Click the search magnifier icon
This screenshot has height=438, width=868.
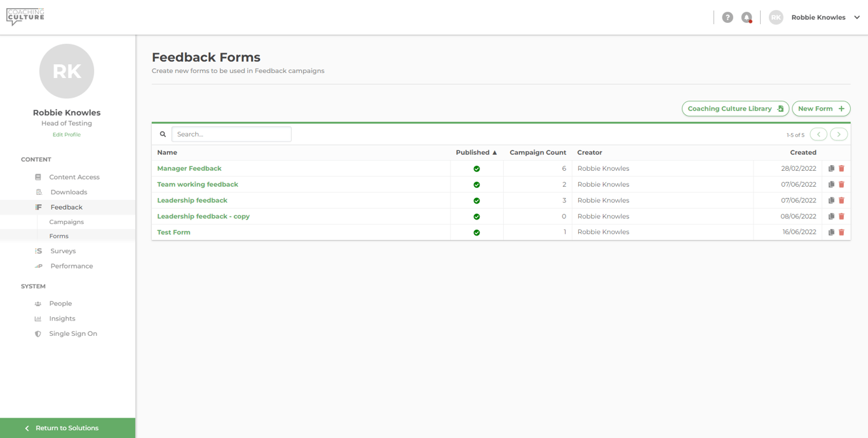pos(163,135)
